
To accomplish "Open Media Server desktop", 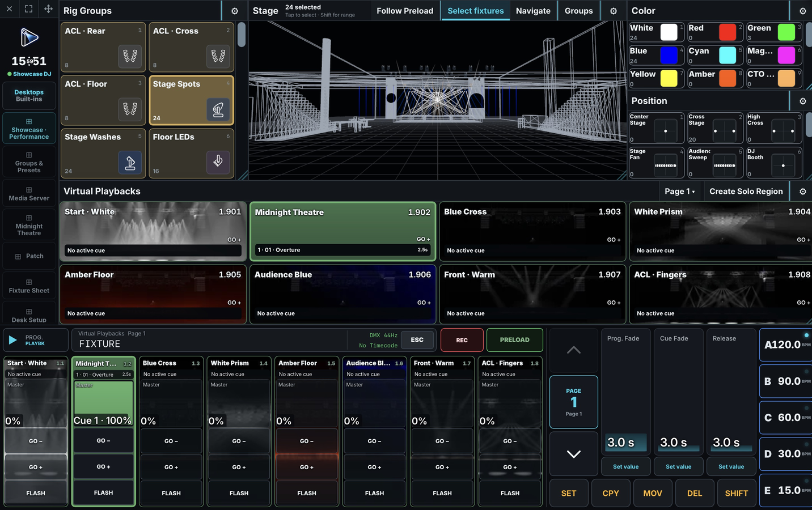I will (29, 194).
